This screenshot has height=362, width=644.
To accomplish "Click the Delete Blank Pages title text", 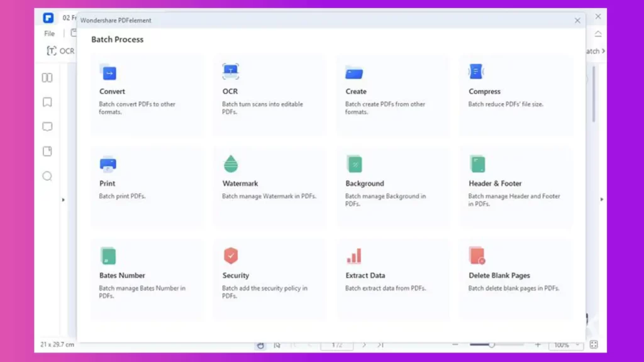I will (499, 275).
